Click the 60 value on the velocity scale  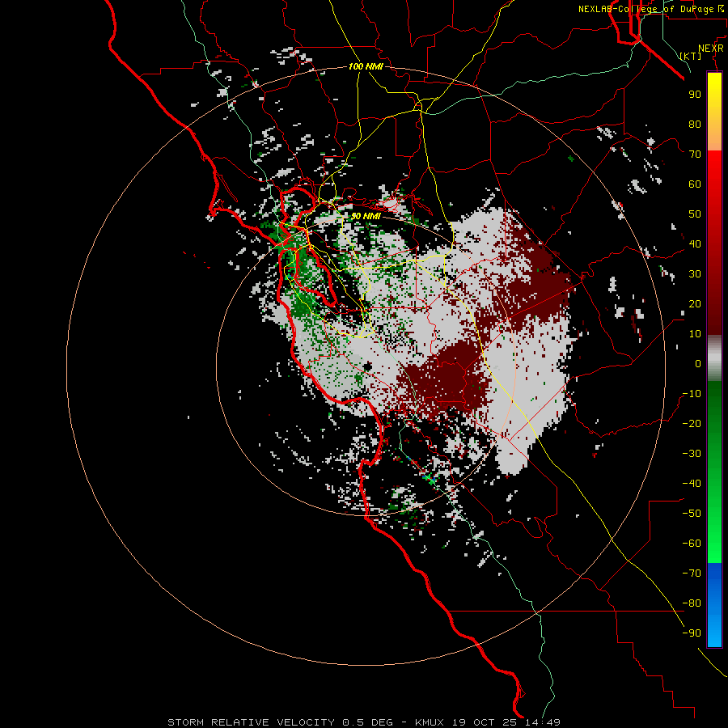(695, 184)
